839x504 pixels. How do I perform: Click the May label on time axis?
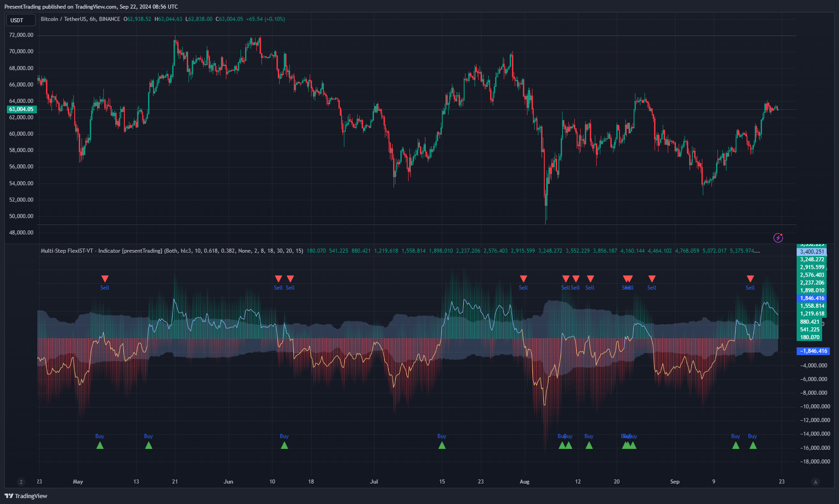coord(78,482)
